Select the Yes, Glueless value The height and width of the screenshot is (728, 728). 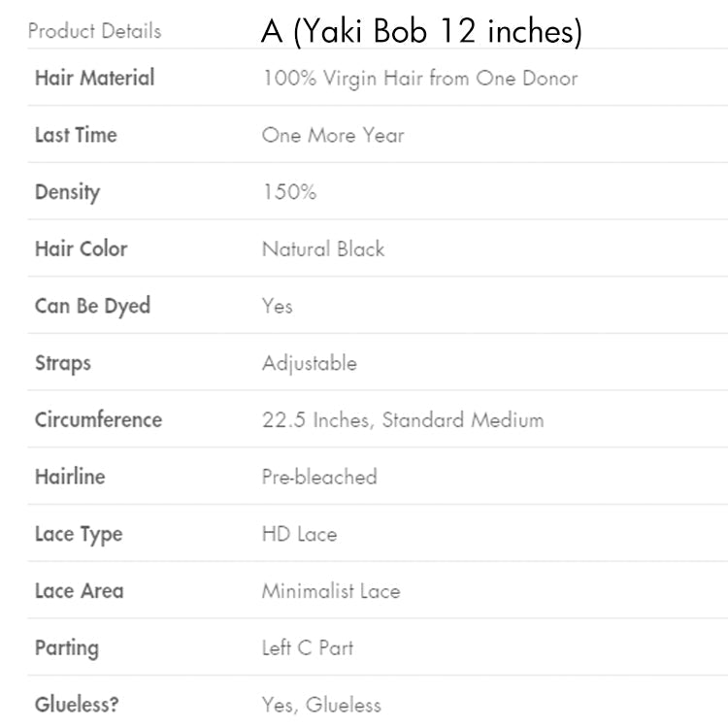321,705
